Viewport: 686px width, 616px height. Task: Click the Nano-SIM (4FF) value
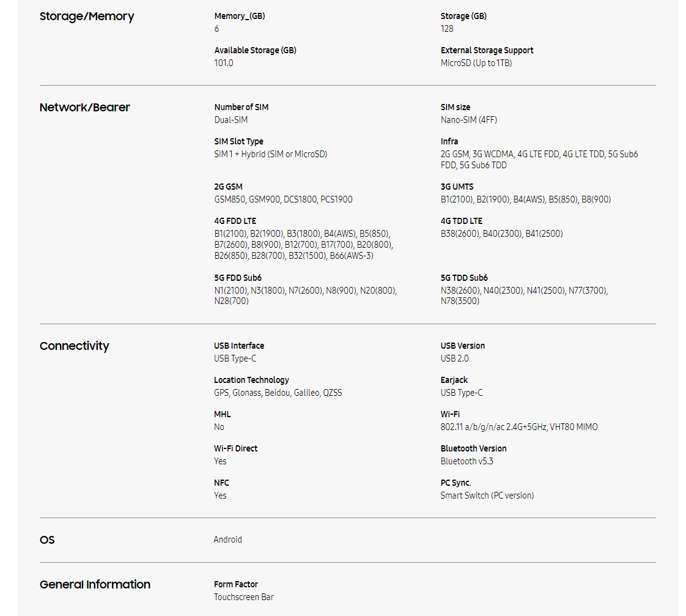tap(468, 120)
